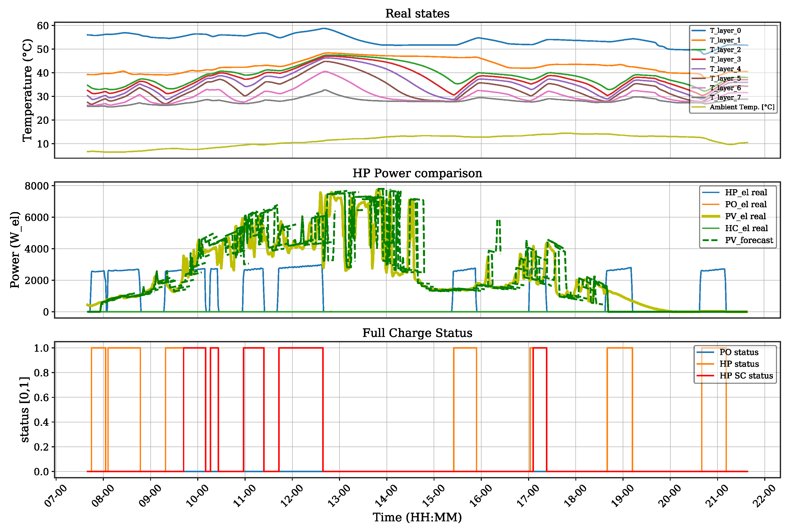The height and width of the screenshot is (532, 792).
Task: Click the T_layer_0 legend entry
Action: click(726, 31)
